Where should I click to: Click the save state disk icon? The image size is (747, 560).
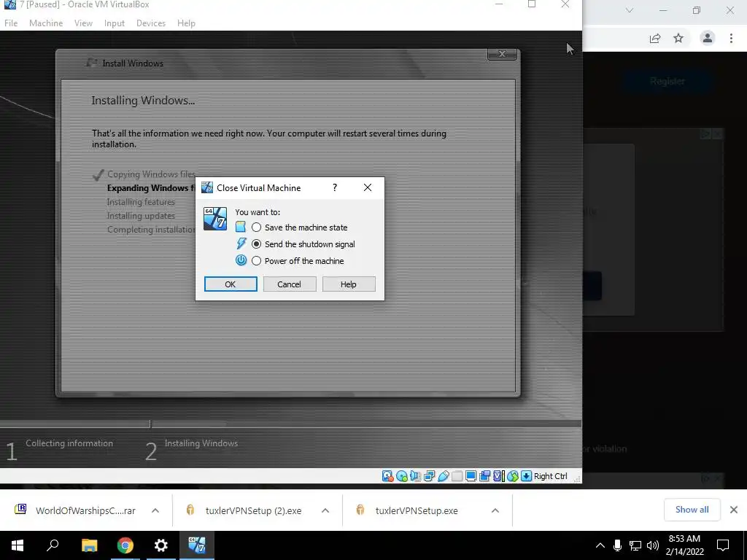pyautogui.click(x=241, y=227)
